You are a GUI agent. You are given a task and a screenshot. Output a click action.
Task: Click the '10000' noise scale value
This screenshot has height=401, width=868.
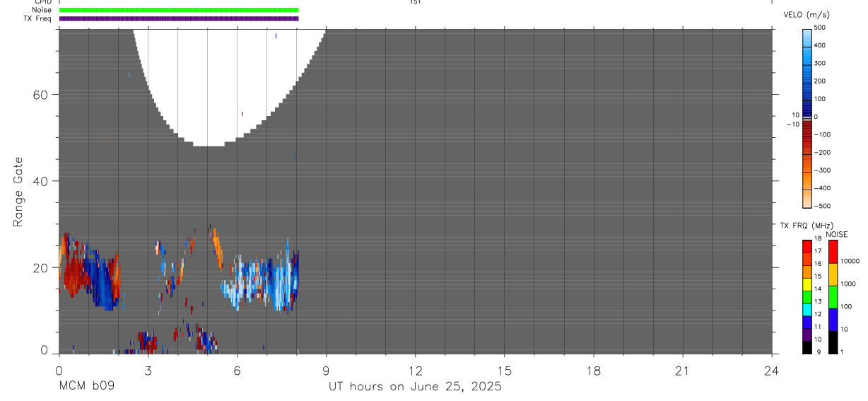(850, 261)
